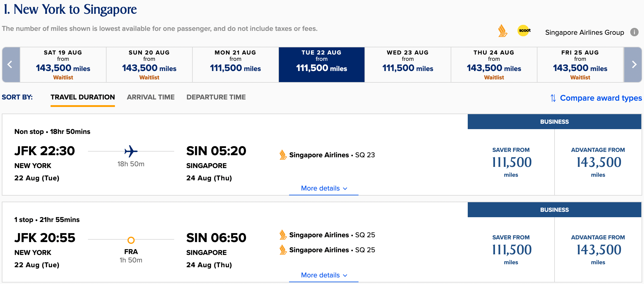
Task: Choose Advantage 143,500 miles for SQ 23
Action: 598,162
